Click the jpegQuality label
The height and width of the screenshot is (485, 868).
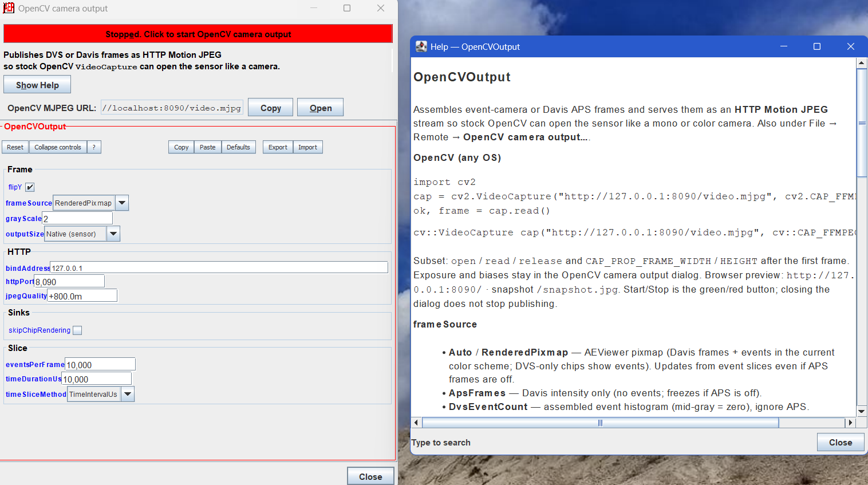point(26,295)
